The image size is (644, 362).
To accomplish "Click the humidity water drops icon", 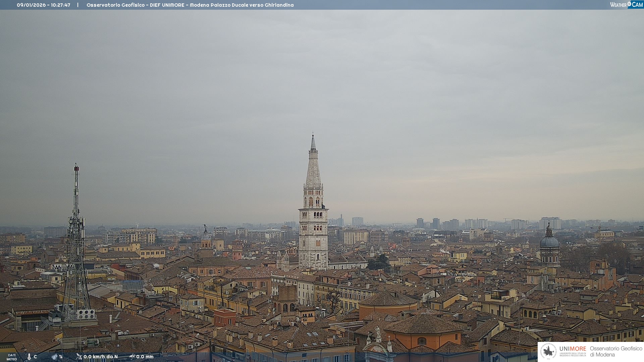I will [x=54, y=357].
